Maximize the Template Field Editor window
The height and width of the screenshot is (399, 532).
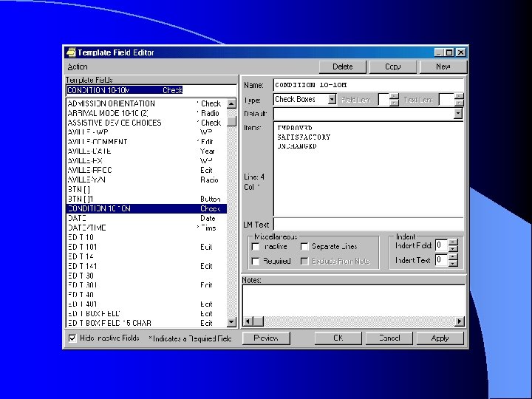point(450,52)
